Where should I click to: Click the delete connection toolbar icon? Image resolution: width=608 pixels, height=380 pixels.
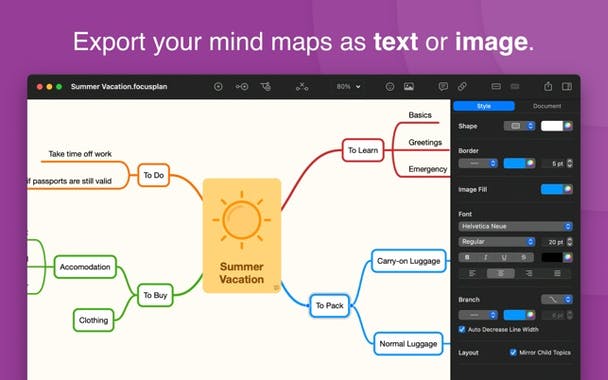pyautogui.click(x=302, y=86)
